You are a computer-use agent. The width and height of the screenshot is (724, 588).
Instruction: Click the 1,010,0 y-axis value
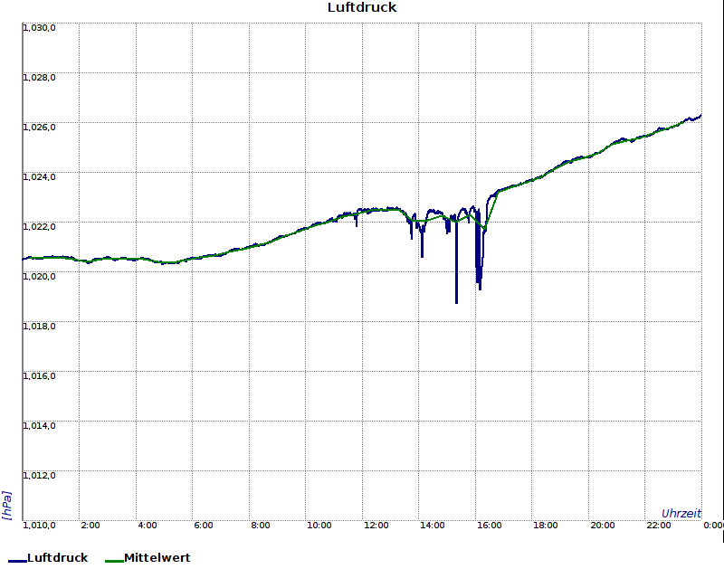tap(39, 526)
